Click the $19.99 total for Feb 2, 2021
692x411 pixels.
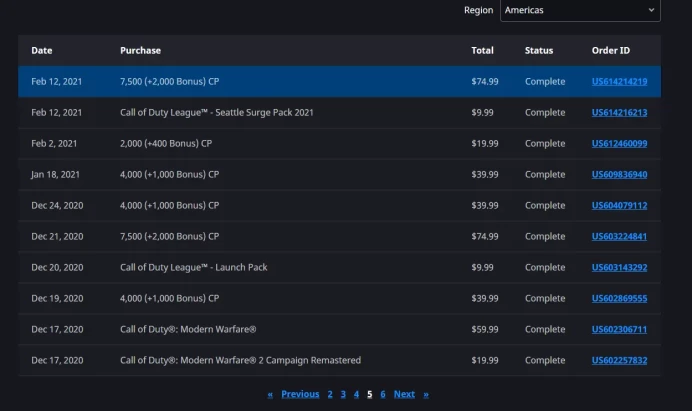coord(485,143)
